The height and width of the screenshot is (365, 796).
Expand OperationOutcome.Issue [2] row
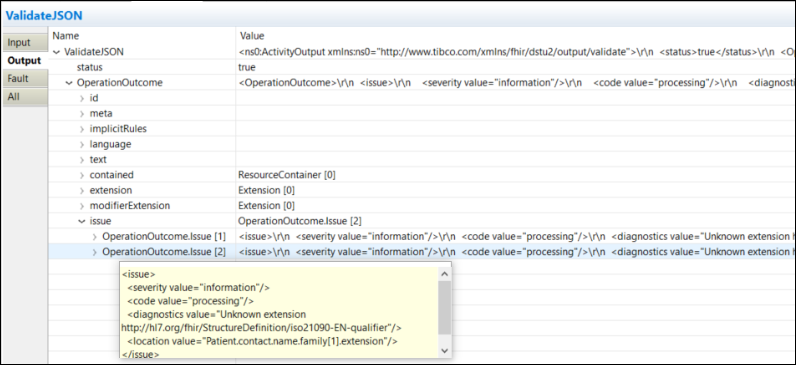94,252
